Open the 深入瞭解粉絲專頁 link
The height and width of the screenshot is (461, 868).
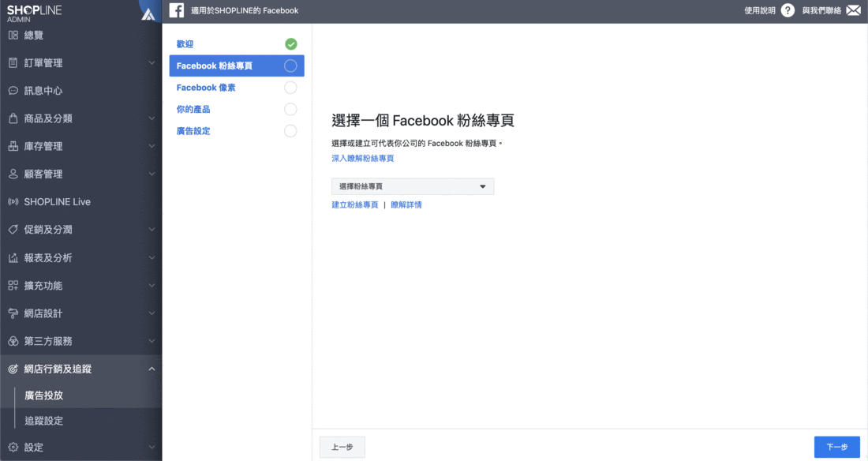pyautogui.click(x=363, y=159)
